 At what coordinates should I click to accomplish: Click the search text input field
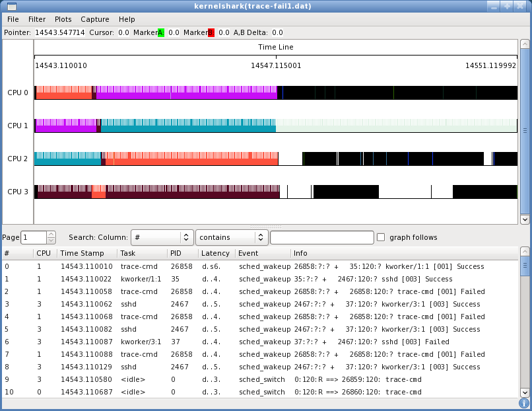(x=322, y=237)
